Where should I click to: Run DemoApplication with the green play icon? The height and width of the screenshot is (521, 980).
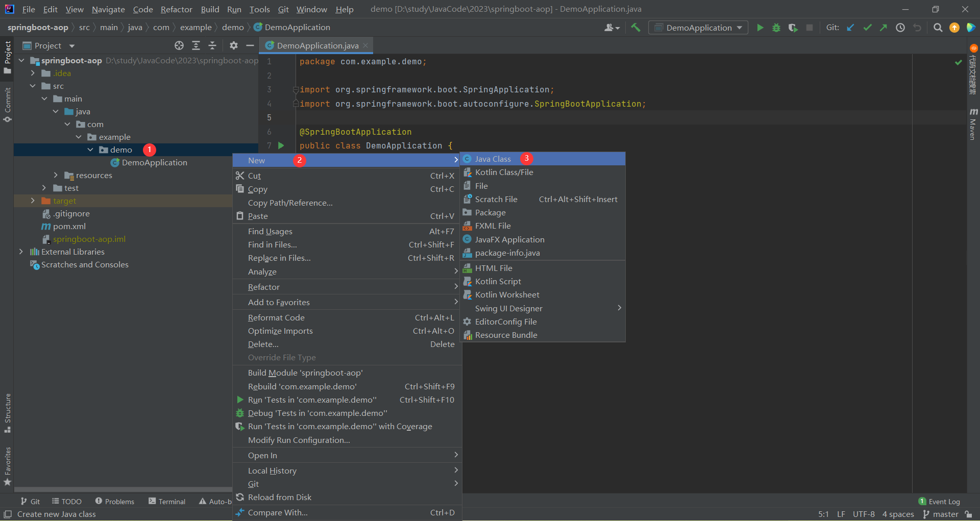tap(760, 28)
